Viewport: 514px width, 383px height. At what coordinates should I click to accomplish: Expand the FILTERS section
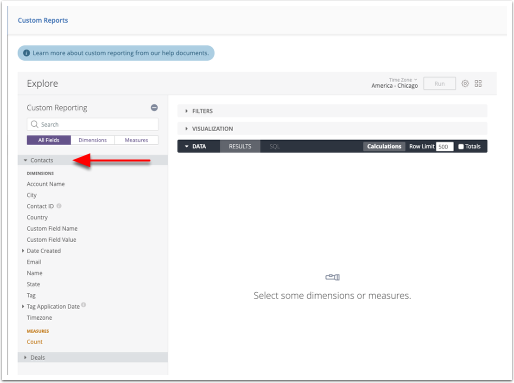click(332, 111)
